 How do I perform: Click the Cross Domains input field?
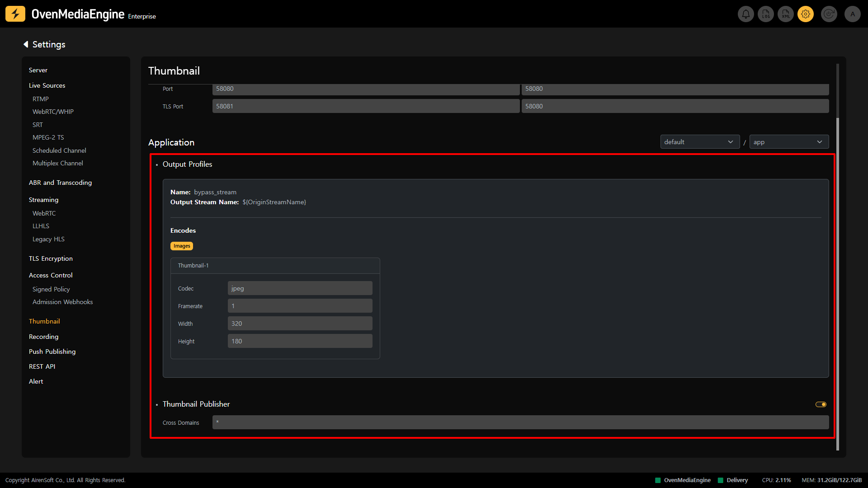(520, 422)
